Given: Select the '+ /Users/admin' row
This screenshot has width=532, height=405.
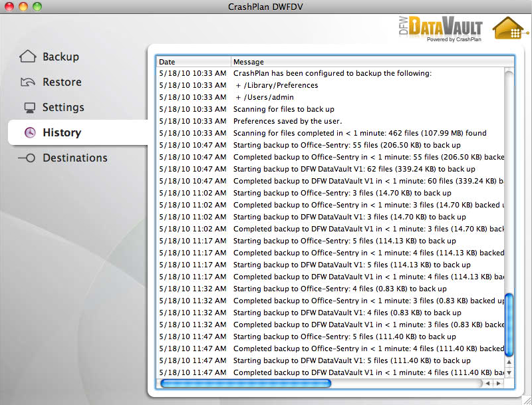Looking at the screenshot, I should [331, 97].
